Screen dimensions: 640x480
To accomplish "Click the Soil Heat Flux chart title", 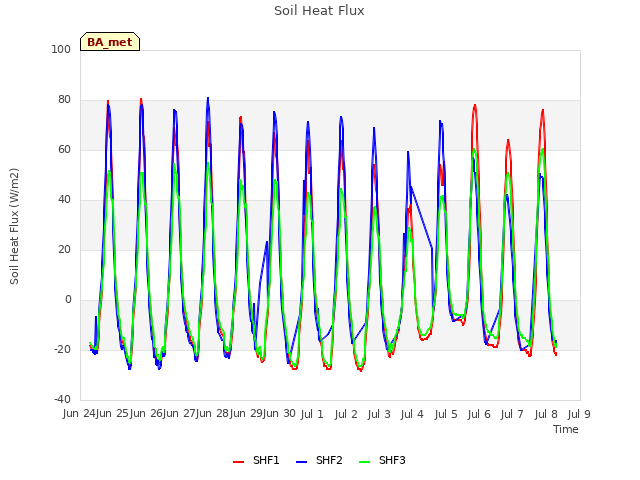I will click(319, 11).
